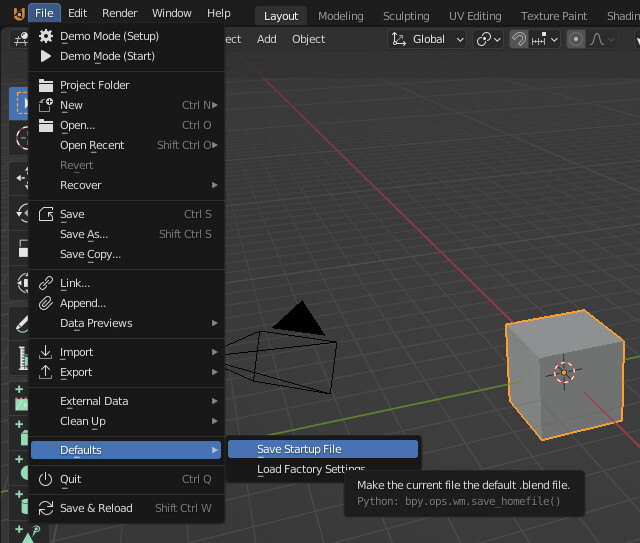Open Global orientation dropdown
The height and width of the screenshot is (543, 640).
pos(427,39)
